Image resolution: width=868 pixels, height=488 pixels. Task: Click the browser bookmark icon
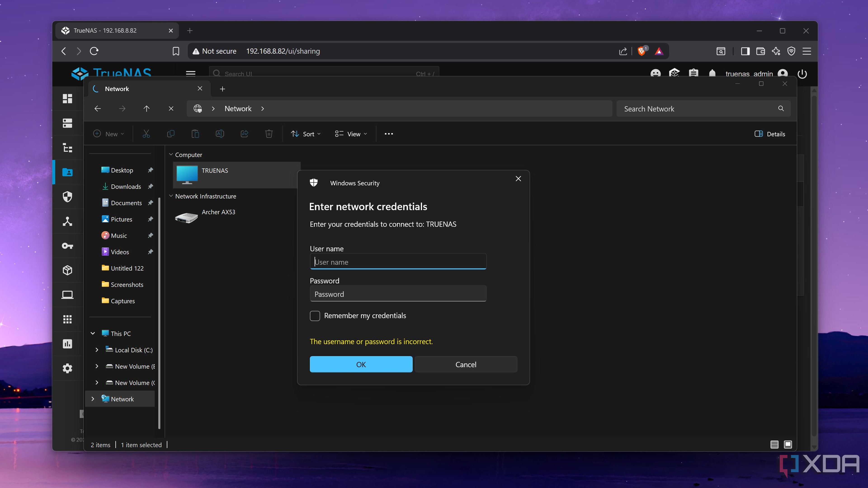(176, 51)
